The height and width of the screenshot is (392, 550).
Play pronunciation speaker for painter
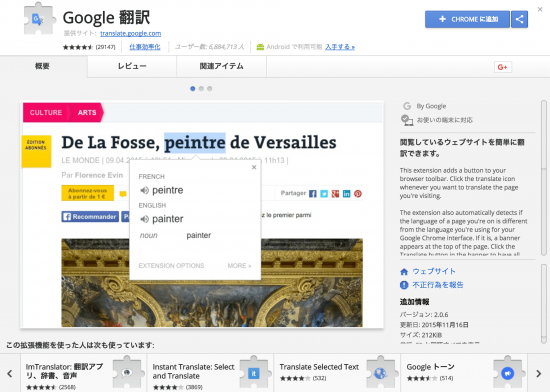tap(144, 219)
